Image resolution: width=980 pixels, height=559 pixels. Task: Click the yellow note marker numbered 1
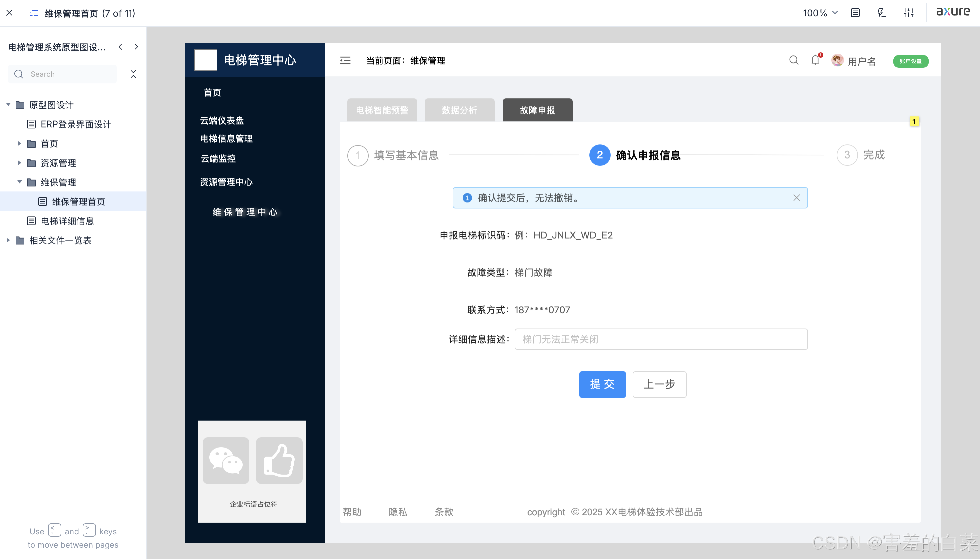(x=914, y=121)
